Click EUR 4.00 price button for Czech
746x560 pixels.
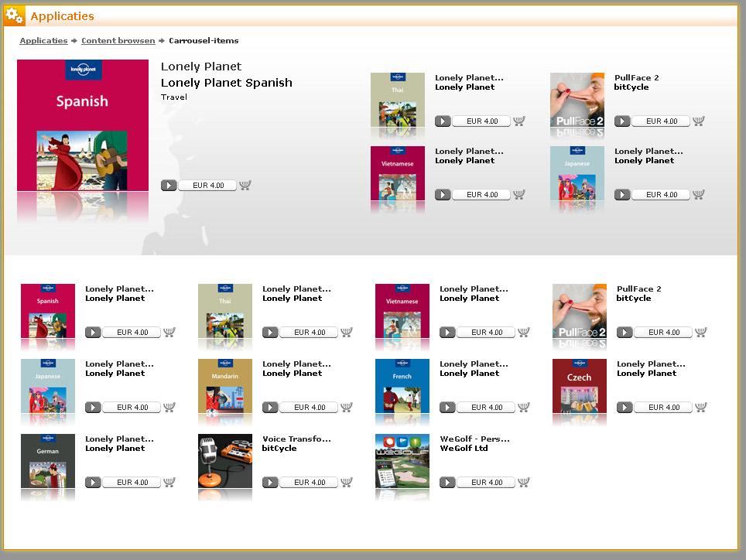(x=664, y=407)
